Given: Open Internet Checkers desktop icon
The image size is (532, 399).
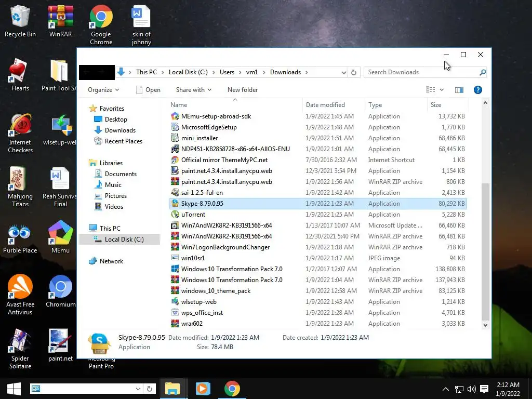Looking at the screenshot, I should point(20,133).
